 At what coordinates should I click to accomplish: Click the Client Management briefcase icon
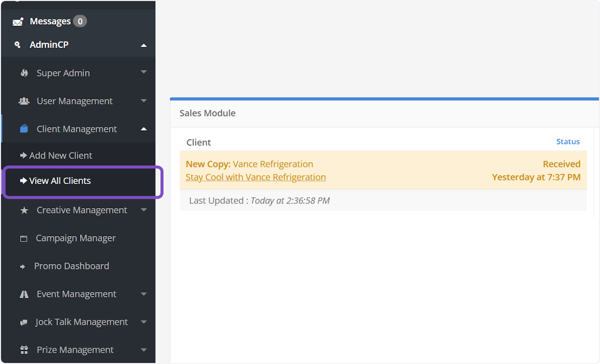tap(24, 129)
